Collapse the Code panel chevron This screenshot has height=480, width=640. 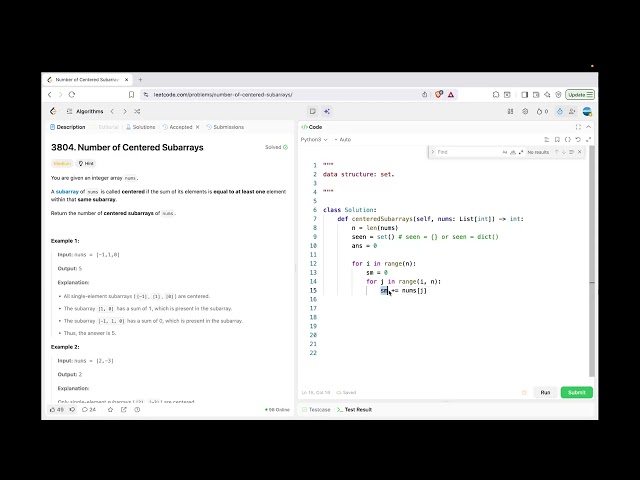(589, 127)
